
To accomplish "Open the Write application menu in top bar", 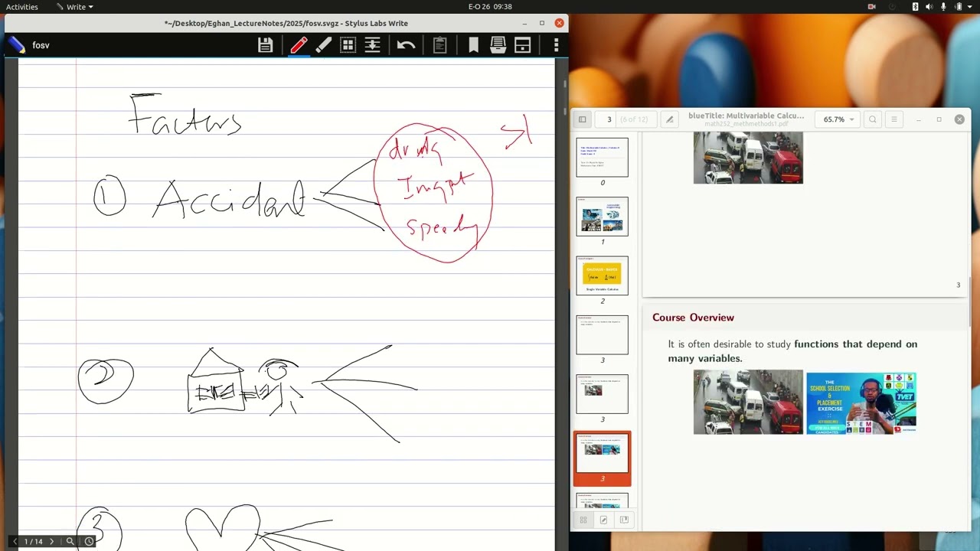I will coord(75,7).
